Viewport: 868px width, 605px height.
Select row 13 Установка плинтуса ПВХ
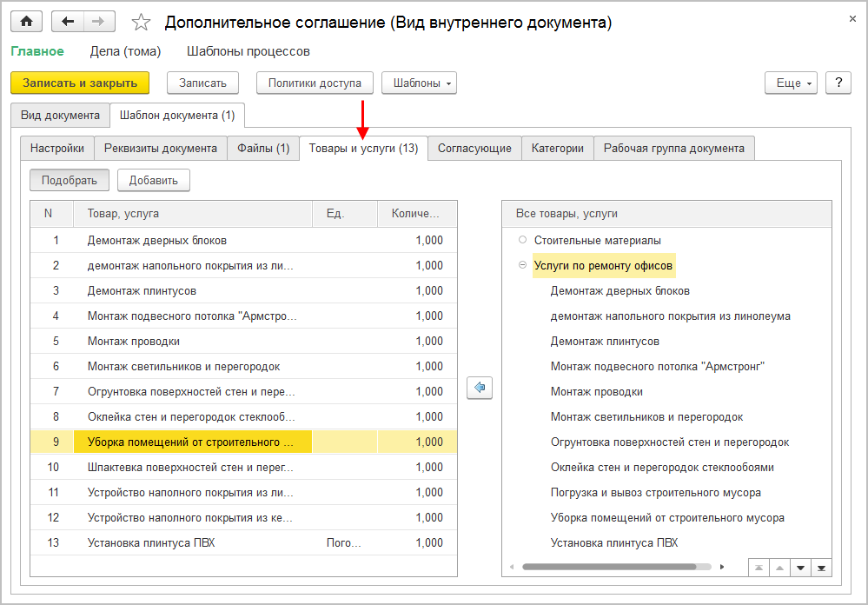tap(243, 543)
